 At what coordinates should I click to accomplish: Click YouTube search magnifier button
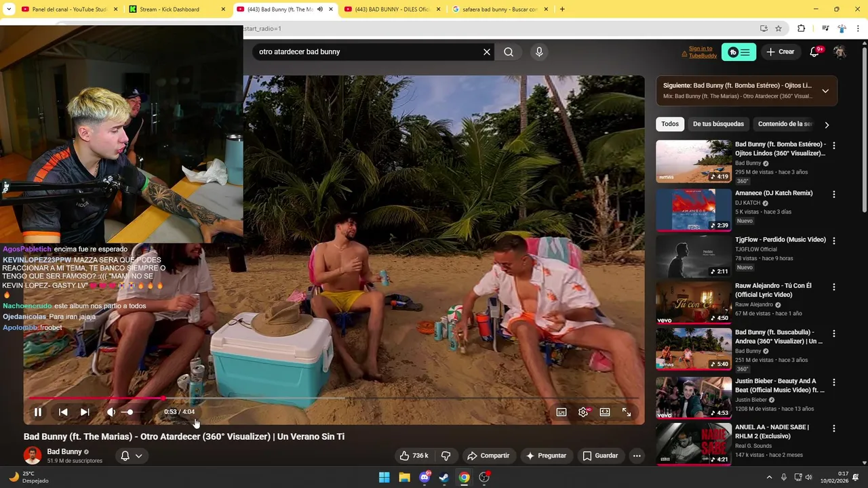pos(509,52)
